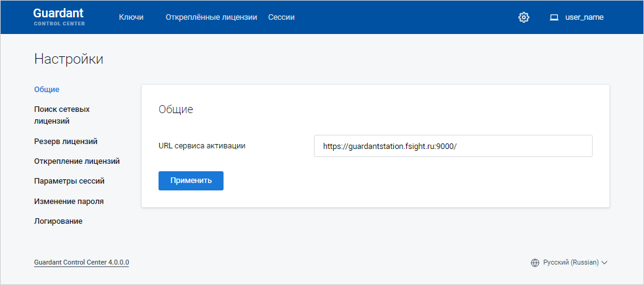Open the Резерв лицензий settings section
The image size is (644, 285).
coord(66,142)
